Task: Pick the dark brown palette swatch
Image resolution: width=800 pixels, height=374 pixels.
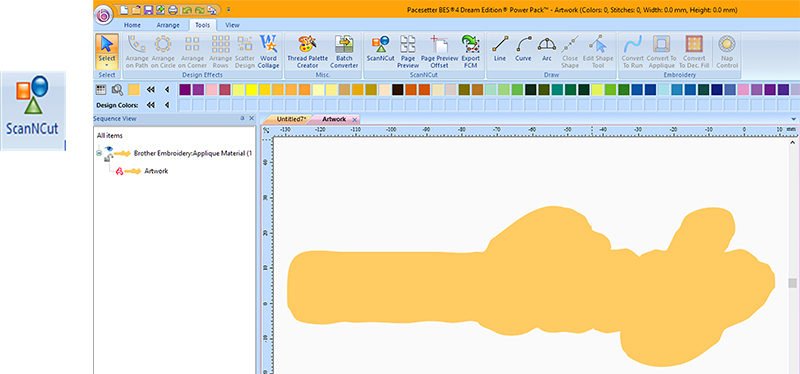Action: (398, 90)
